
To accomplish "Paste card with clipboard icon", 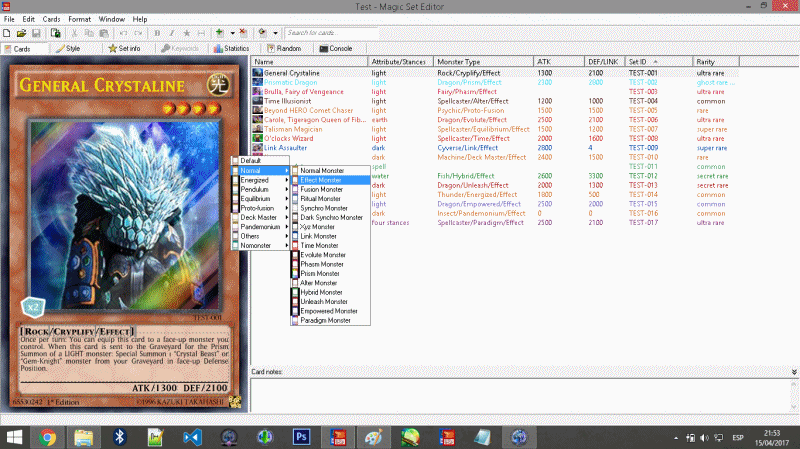I will point(104,33).
